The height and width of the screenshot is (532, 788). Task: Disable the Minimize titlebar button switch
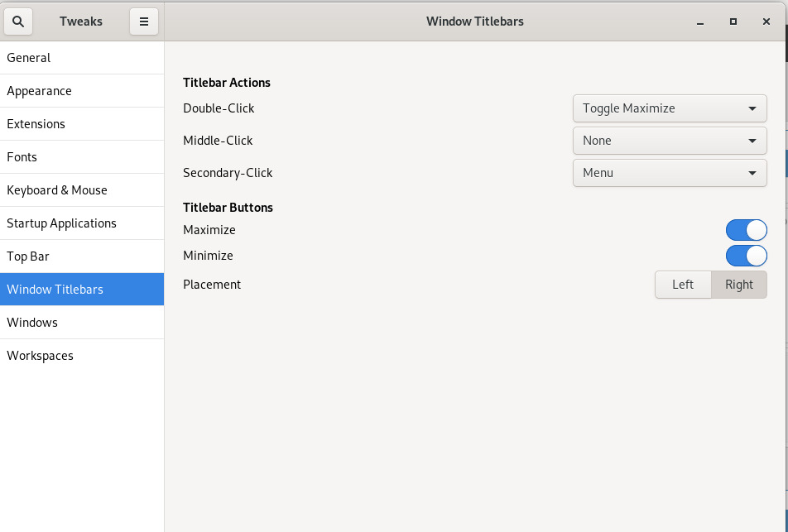point(746,256)
